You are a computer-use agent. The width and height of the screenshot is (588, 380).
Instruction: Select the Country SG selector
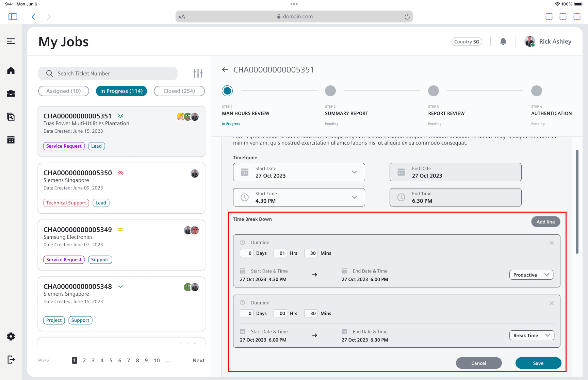[x=467, y=42]
